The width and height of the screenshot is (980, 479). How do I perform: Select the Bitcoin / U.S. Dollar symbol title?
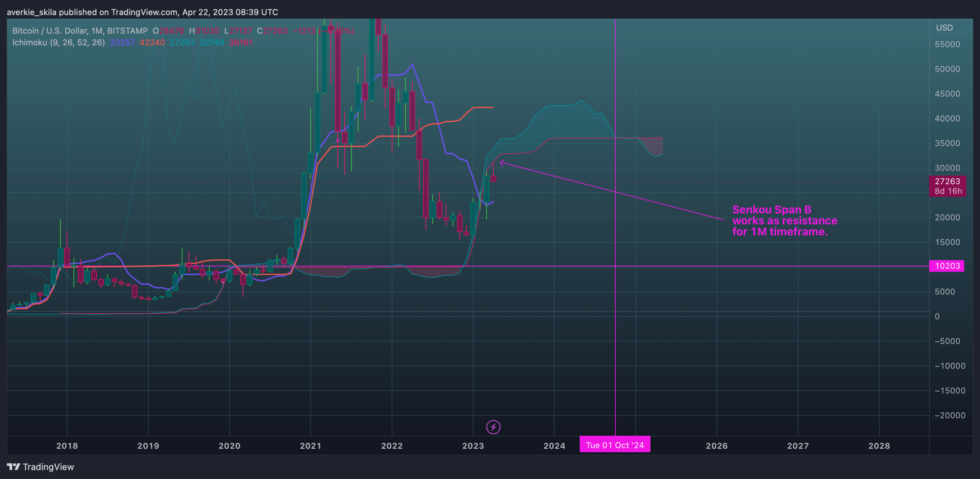tap(80, 31)
